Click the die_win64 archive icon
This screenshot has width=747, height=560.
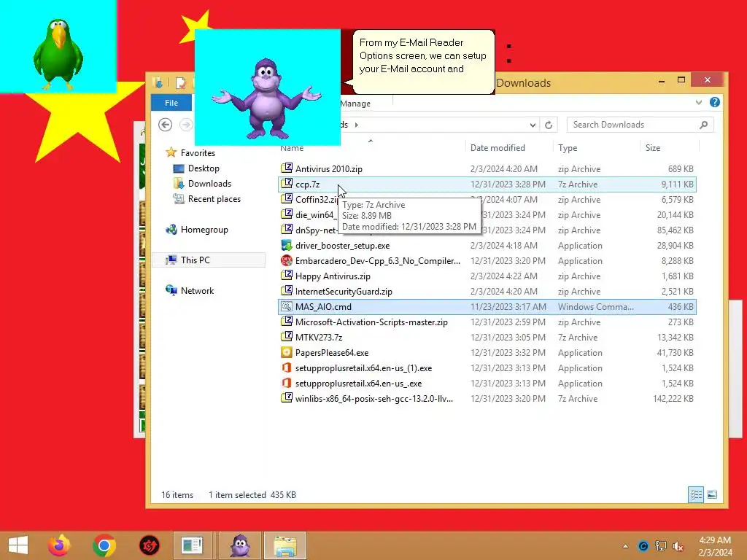286,214
